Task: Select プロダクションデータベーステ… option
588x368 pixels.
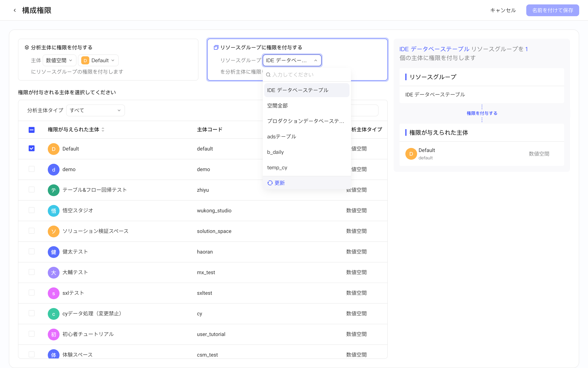Action: 307,121
